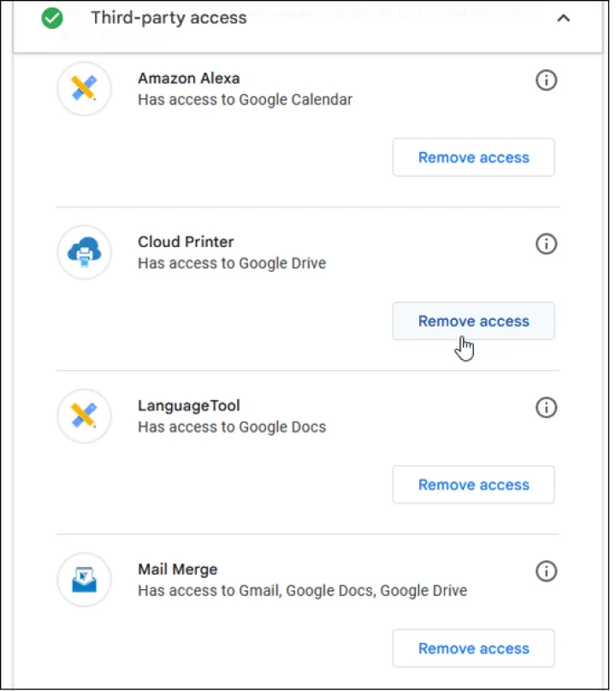The width and height of the screenshot is (616, 691).
Task: Revoke LanguageTool access with Remove access
Action: [x=473, y=485]
